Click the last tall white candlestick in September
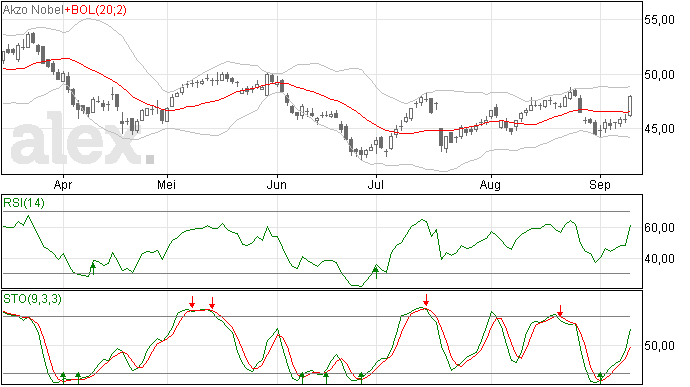This screenshot has height=387, width=690. point(630,106)
